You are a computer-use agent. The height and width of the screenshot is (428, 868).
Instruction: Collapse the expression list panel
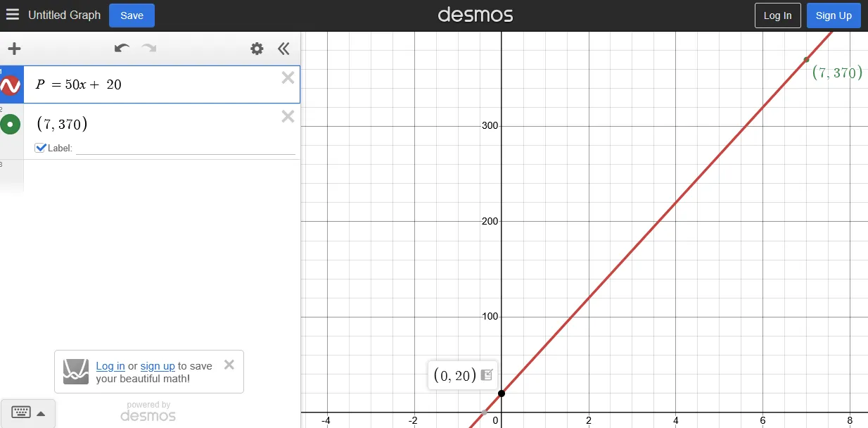click(283, 49)
